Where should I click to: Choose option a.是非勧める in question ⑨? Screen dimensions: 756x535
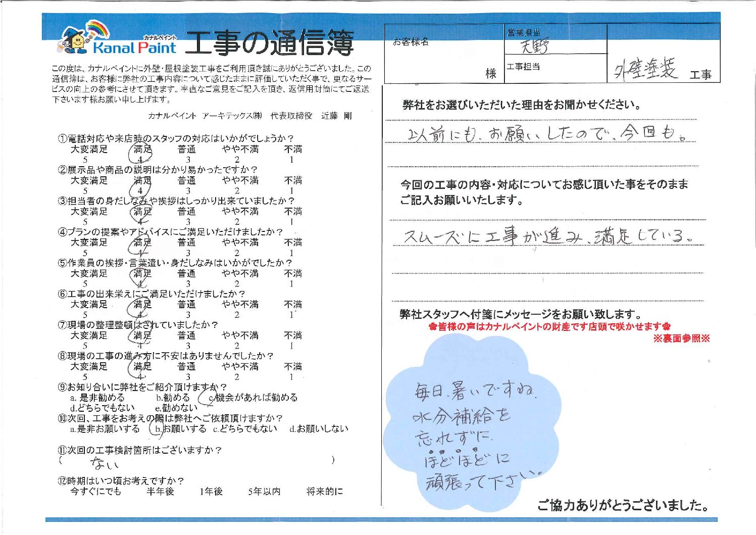97,398
